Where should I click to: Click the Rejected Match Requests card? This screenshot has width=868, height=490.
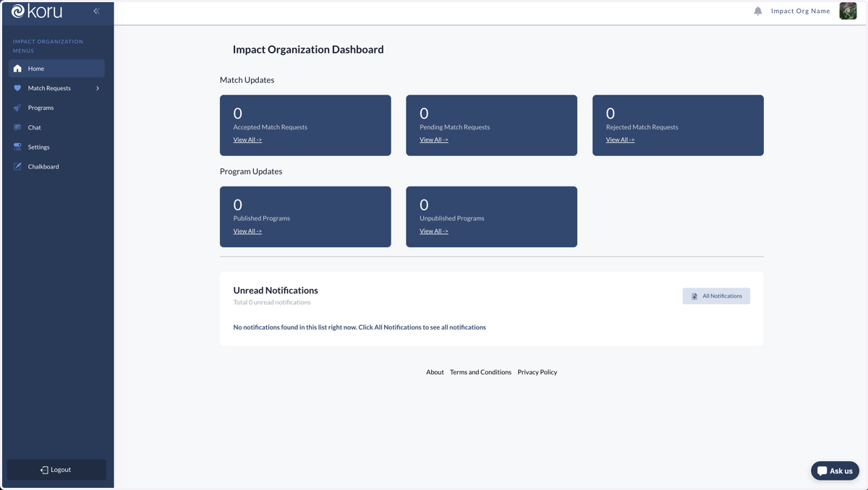678,125
